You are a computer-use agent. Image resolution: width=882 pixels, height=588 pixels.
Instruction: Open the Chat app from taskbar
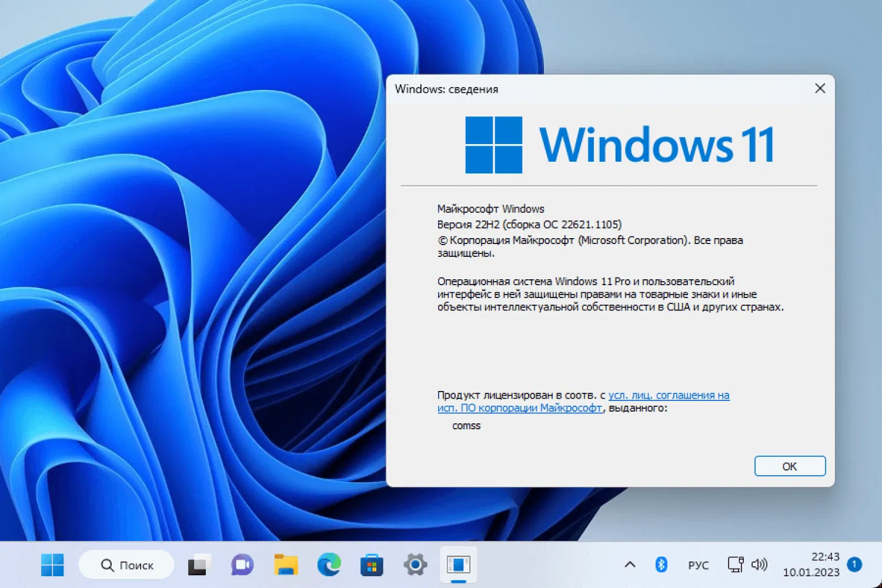point(241,564)
